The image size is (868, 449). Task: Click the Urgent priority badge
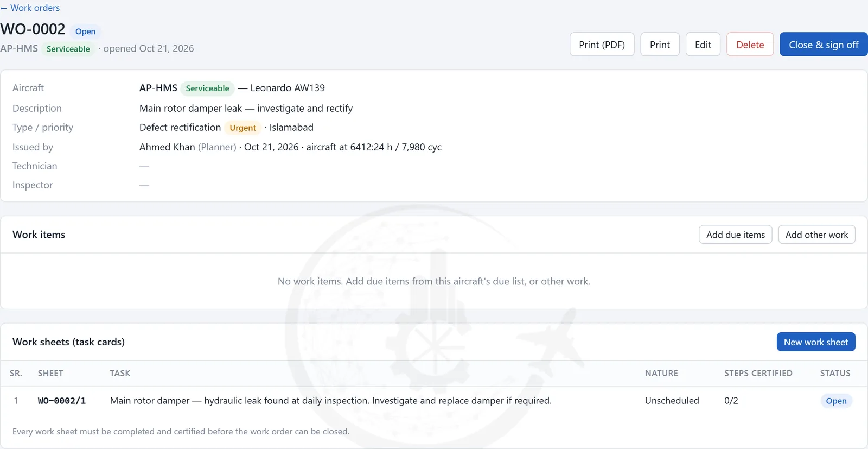click(x=242, y=128)
